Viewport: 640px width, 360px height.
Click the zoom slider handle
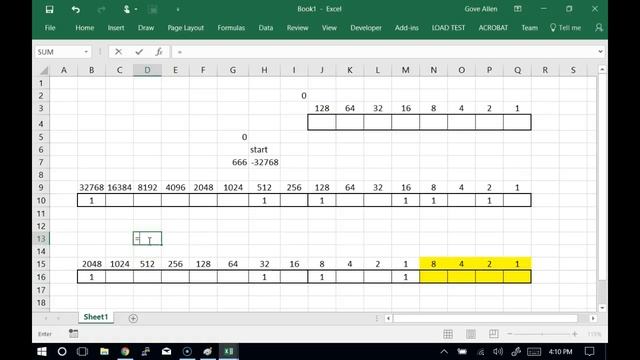click(542, 334)
